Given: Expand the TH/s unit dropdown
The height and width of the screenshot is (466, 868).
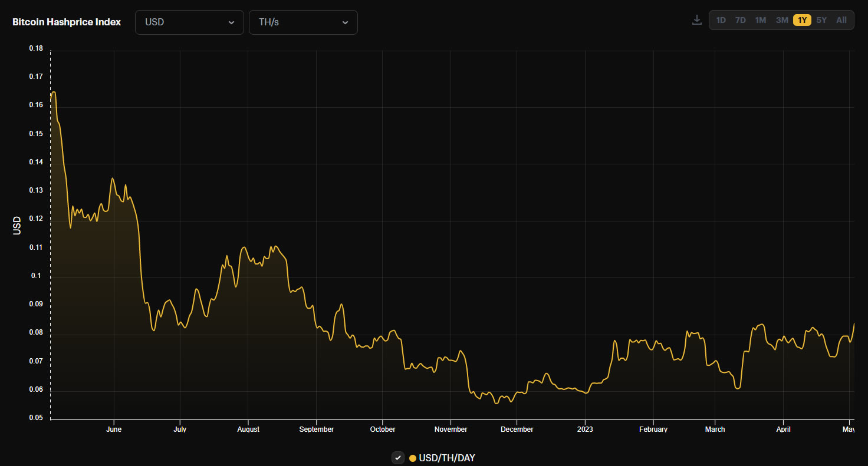Looking at the screenshot, I should tap(303, 22).
